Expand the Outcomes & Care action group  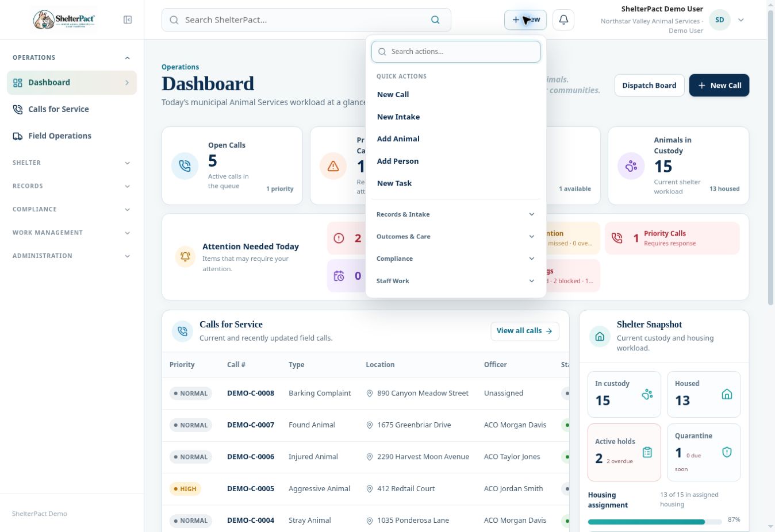455,237
